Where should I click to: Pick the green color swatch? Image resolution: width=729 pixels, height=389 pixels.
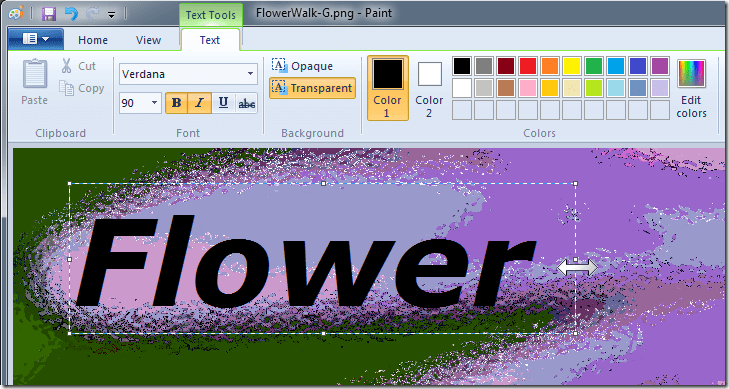(x=594, y=66)
